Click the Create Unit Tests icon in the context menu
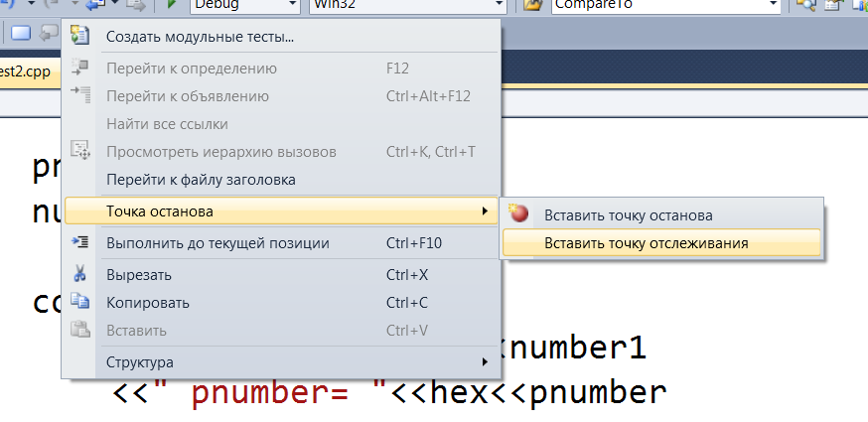868x422 pixels. click(x=79, y=36)
